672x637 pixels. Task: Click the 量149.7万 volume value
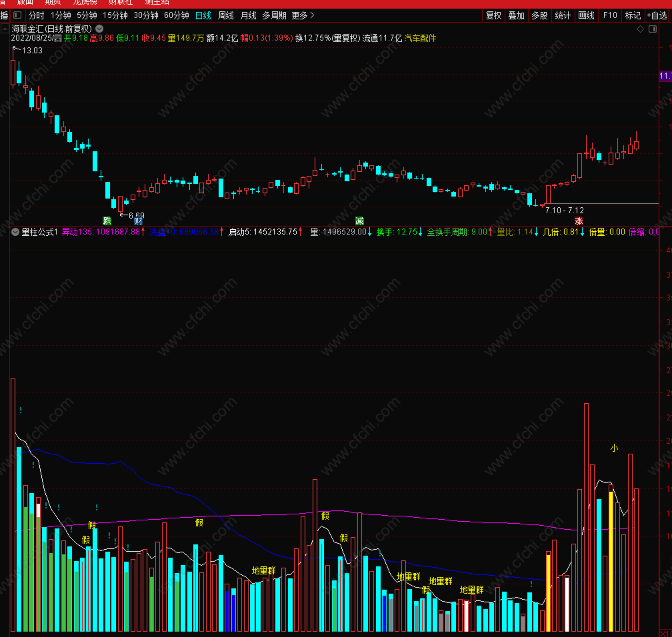pos(185,38)
